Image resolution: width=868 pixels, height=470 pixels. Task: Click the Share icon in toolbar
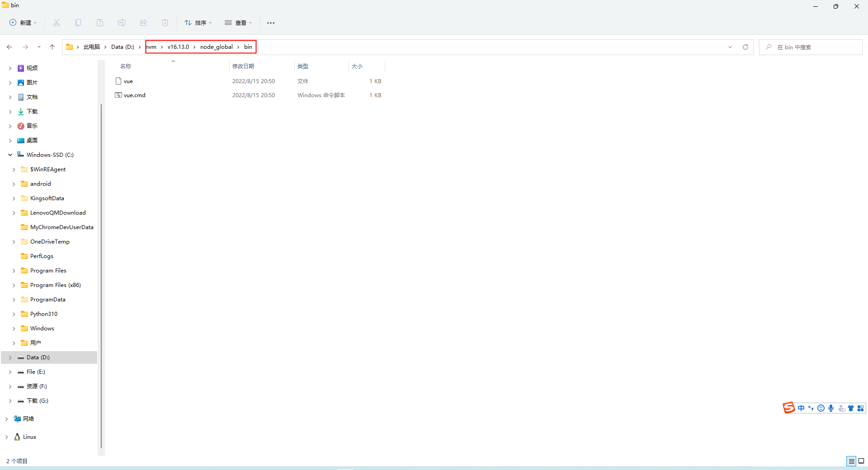(x=143, y=23)
